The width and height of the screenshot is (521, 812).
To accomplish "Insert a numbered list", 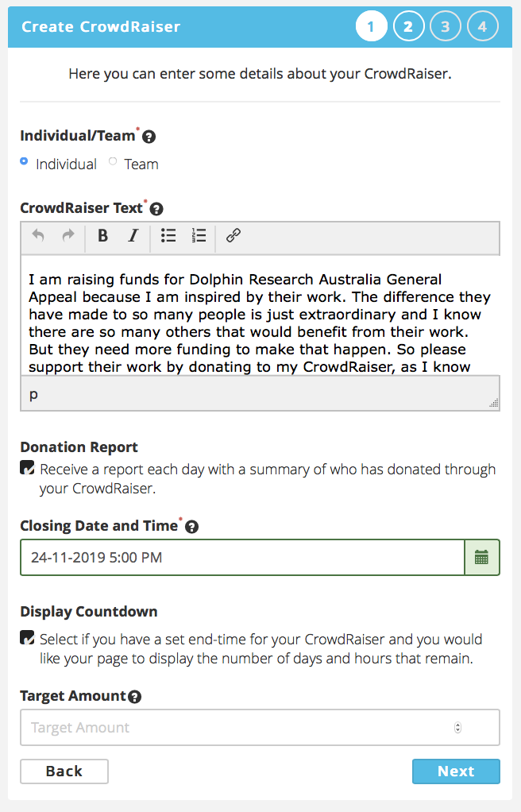I will [x=199, y=236].
